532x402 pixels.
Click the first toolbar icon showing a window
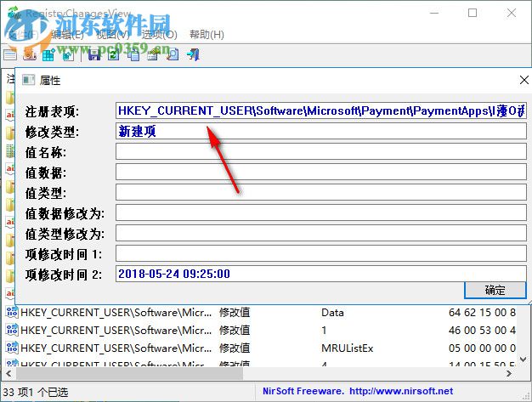pyautogui.click(x=10, y=54)
